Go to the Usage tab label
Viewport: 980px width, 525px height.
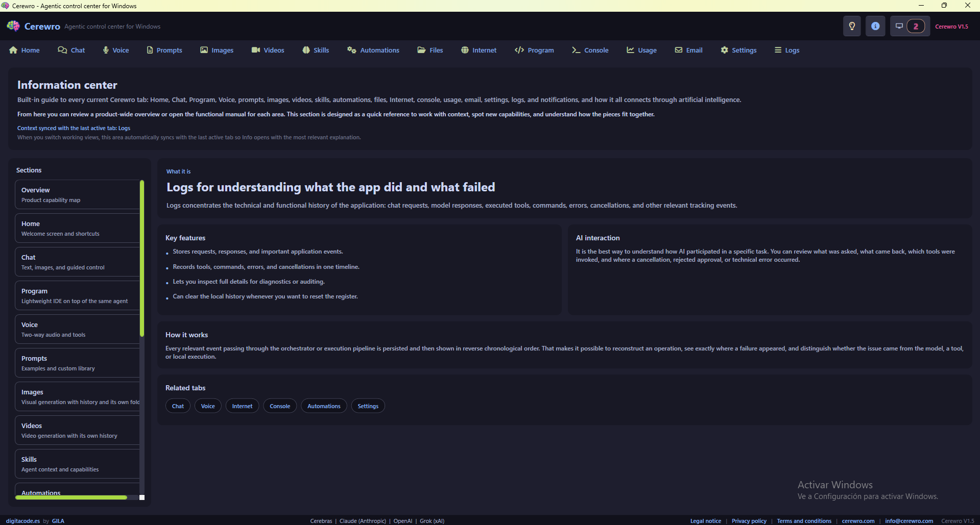pyautogui.click(x=647, y=50)
